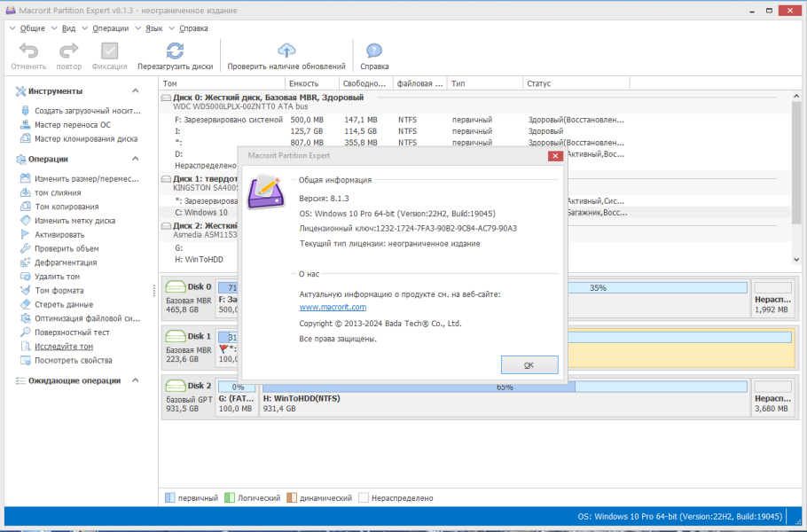Open Мастер клонирования диска icon
The height and width of the screenshot is (532, 807).
[x=25, y=138]
